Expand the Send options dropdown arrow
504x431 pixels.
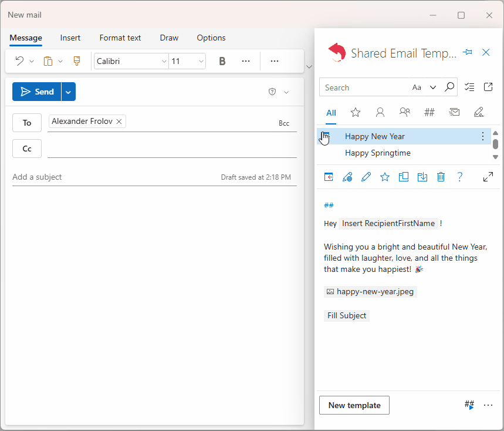(69, 92)
